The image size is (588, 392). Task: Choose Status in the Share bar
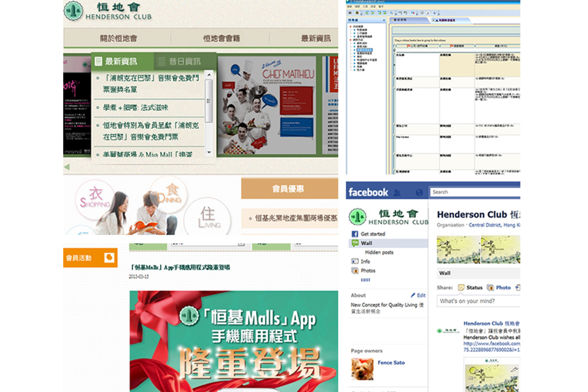click(x=470, y=288)
